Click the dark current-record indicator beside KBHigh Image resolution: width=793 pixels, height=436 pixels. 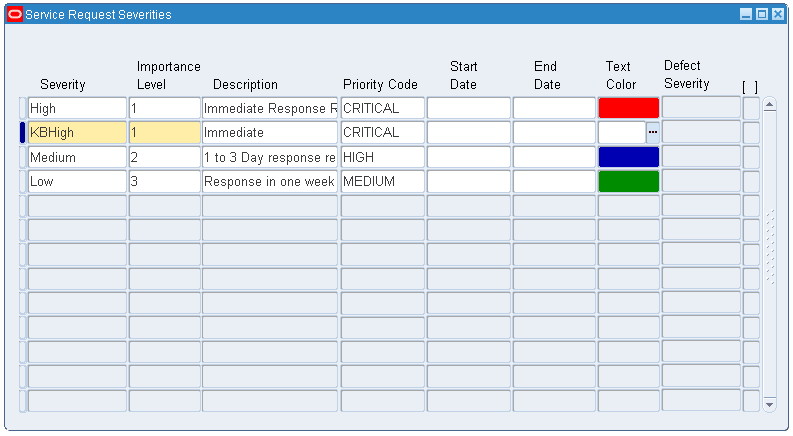(22, 133)
